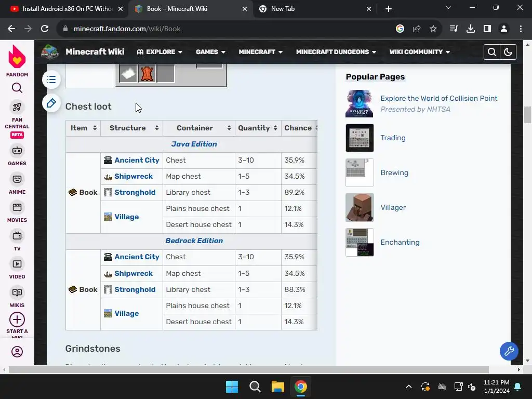532x399 pixels.
Task: Go back to the previous page
Action: [11, 29]
